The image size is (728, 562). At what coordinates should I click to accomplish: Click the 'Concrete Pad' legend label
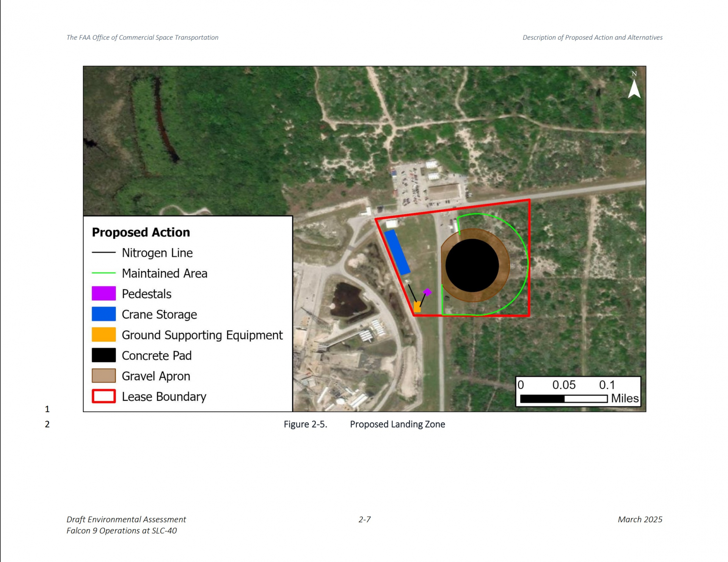[157, 355]
